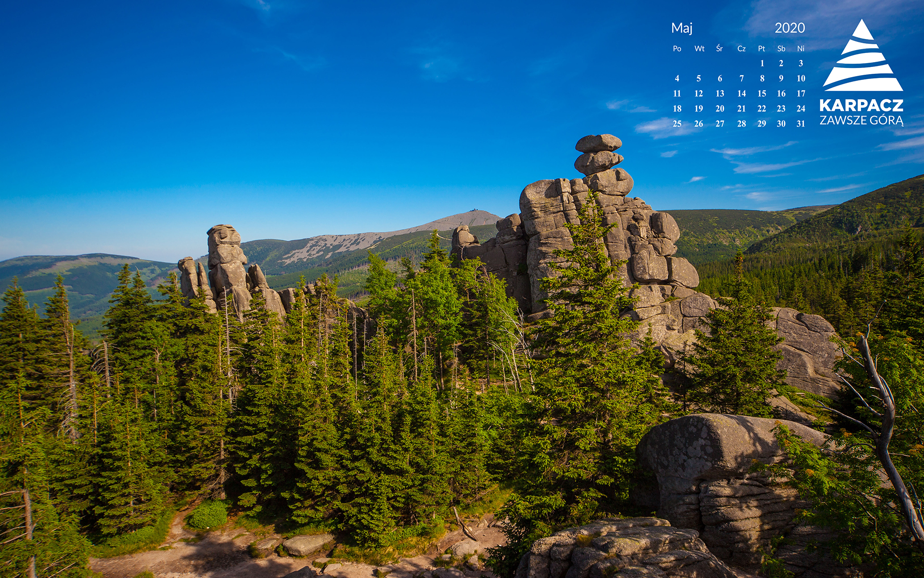Click the Sb weekday column header
Screen dimensions: 924x578
[781, 49]
